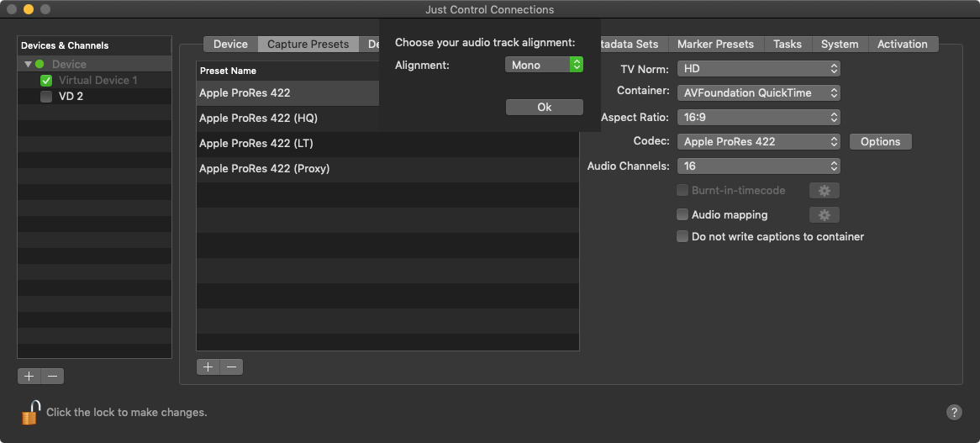Check Do not write captions to container

682,237
